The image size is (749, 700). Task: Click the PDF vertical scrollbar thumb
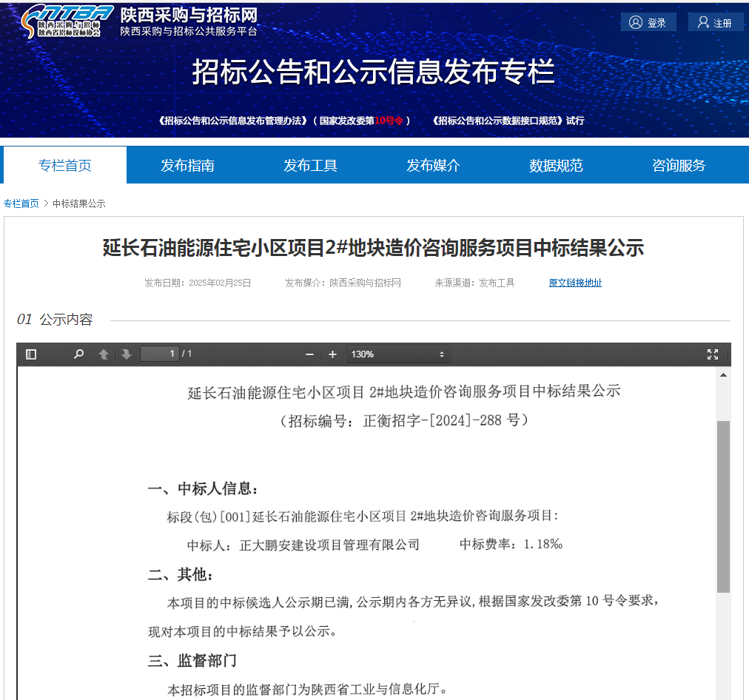pyautogui.click(x=723, y=506)
